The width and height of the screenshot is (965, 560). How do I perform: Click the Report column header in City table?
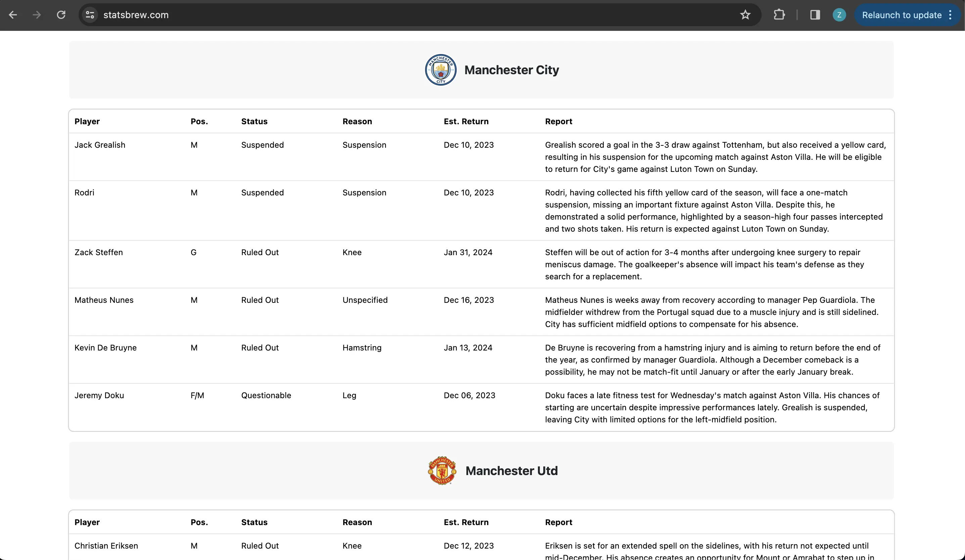click(x=559, y=121)
